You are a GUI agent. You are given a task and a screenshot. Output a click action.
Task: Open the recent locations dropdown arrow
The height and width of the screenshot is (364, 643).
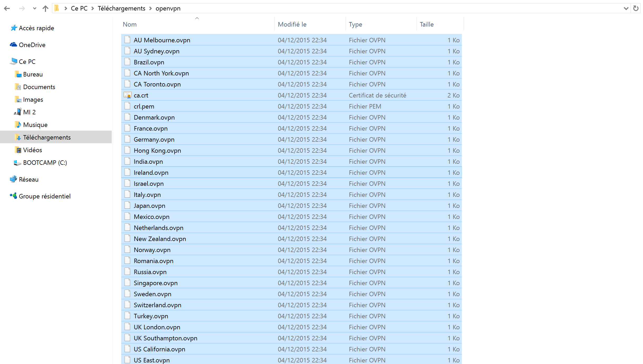coord(34,8)
